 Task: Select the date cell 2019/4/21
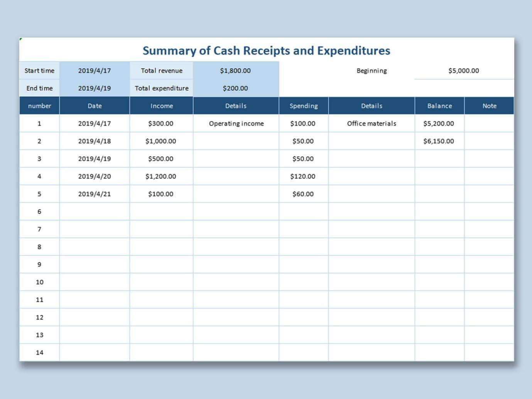[94, 194]
